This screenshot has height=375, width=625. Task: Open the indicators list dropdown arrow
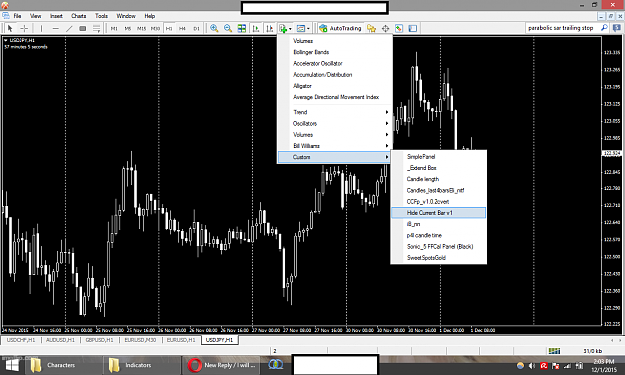coord(290,29)
